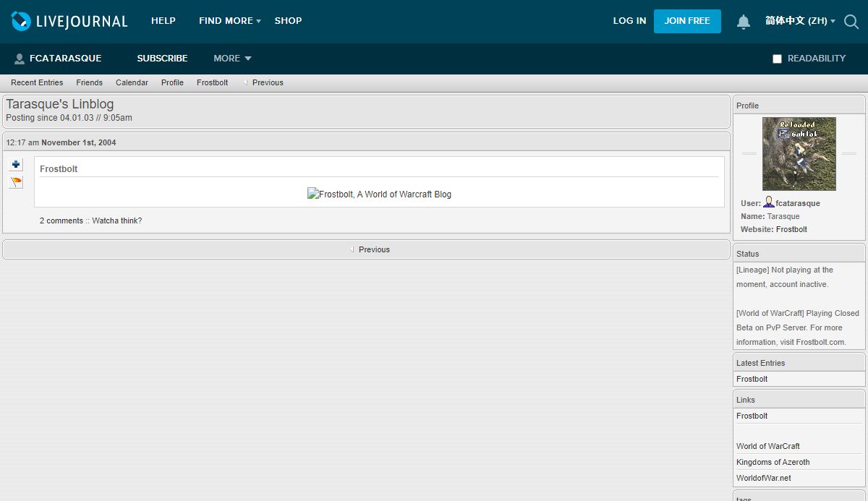The height and width of the screenshot is (501, 868).
Task: Open the Website Frostbolt link
Action: click(791, 229)
